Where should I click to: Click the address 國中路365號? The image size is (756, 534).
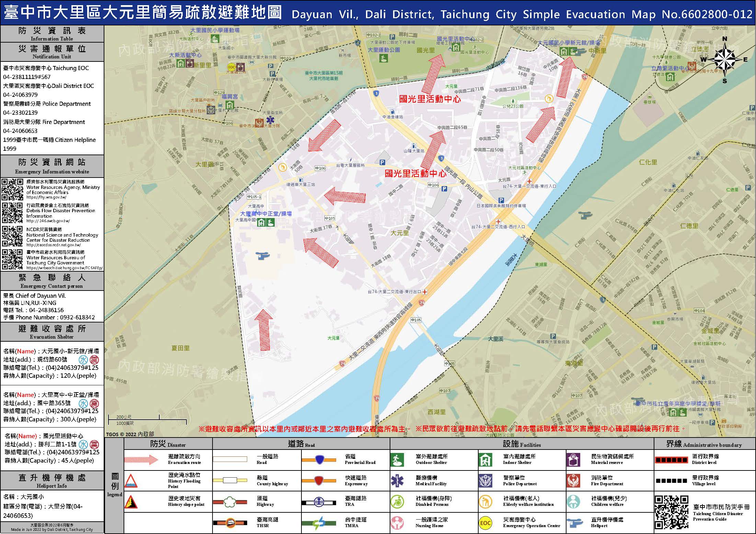tap(54, 403)
